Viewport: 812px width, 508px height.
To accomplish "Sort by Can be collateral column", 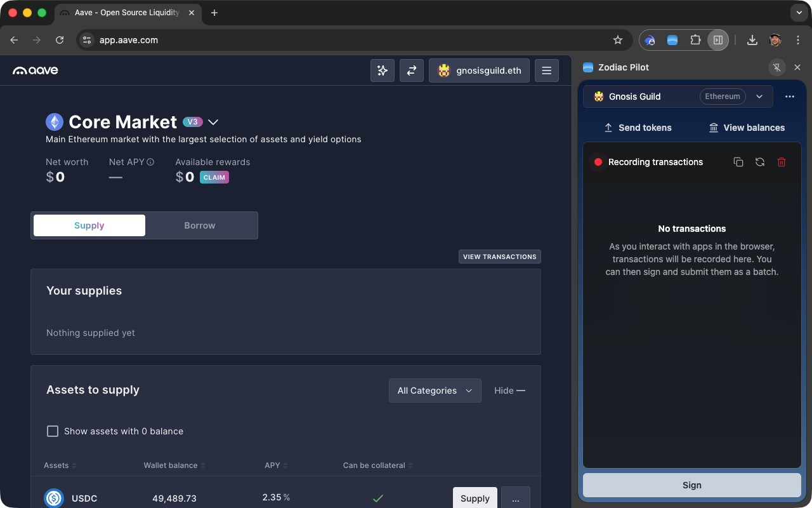I will coord(378,465).
